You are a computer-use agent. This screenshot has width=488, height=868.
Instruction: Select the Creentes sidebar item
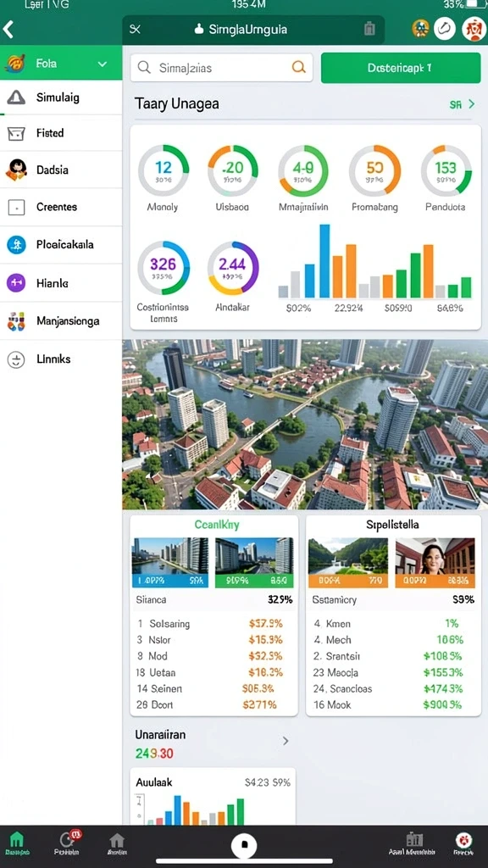(61, 207)
